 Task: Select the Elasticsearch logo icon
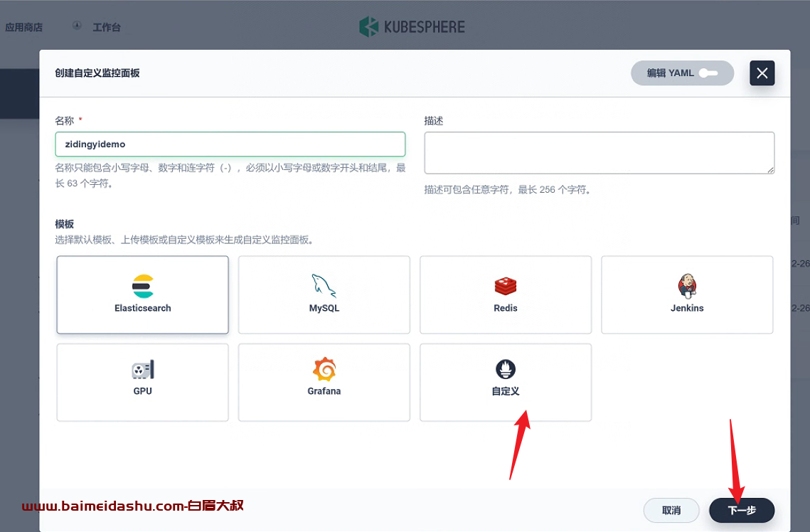point(142,286)
